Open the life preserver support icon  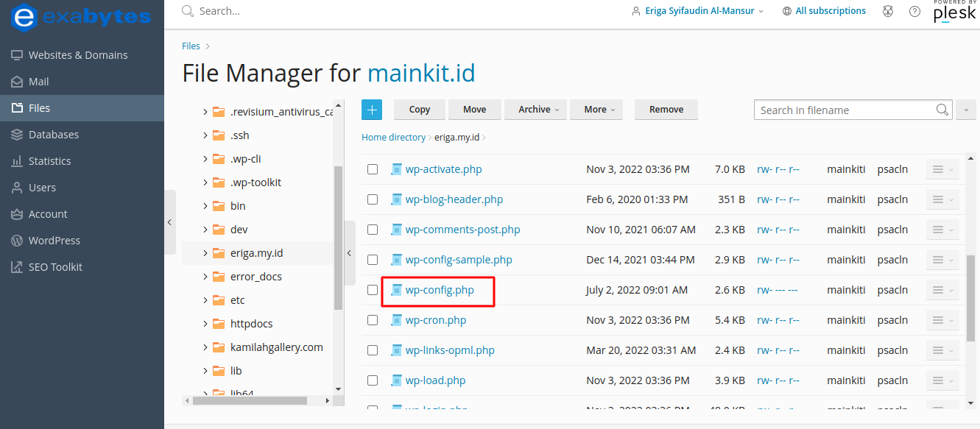[888, 10]
